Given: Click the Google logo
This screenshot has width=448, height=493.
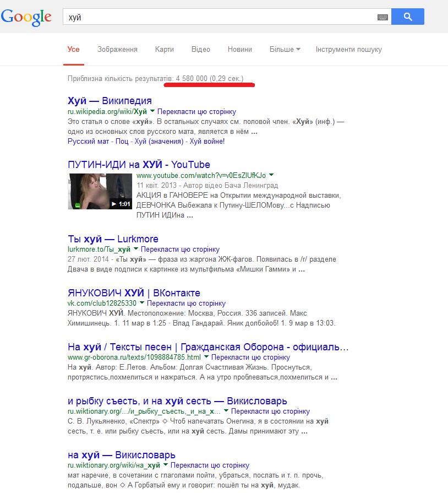Looking at the screenshot, I should tap(26, 17).
